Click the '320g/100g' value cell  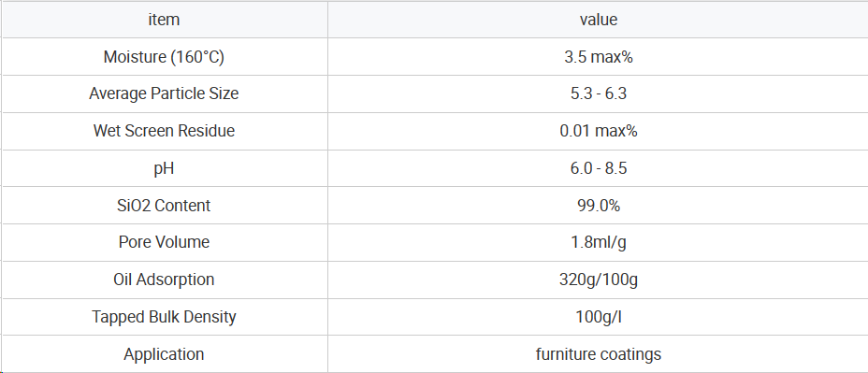[x=598, y=280]
